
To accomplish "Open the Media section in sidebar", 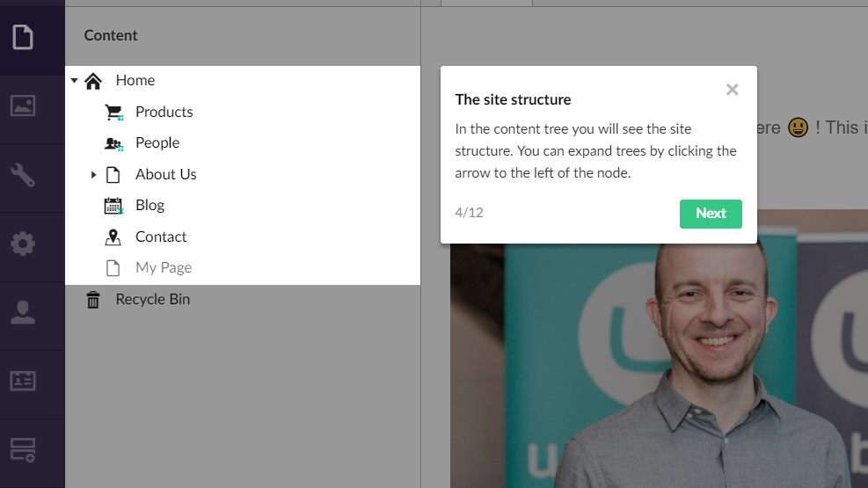I will 23,106.
